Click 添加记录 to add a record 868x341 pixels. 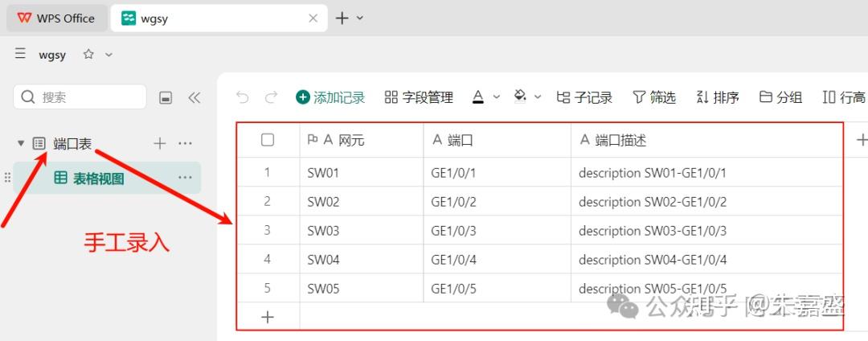pos(330,98)
